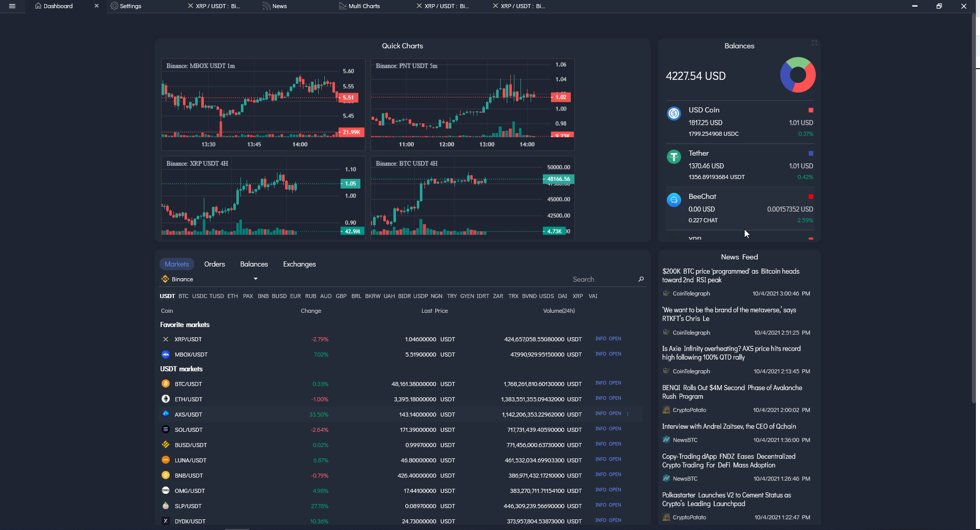
Task: Click the DYDX/USDT coin icon
Action: [165, 521]
